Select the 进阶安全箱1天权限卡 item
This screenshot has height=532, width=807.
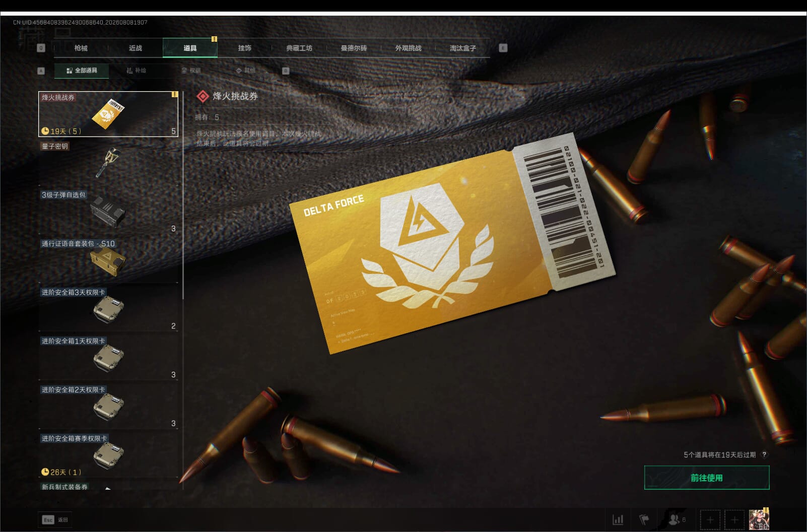click(108, 357)
